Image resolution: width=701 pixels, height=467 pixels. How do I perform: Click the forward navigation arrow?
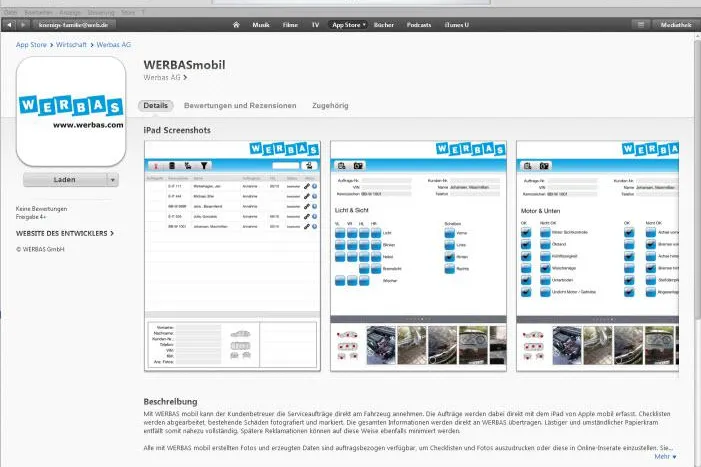point(23,25)
